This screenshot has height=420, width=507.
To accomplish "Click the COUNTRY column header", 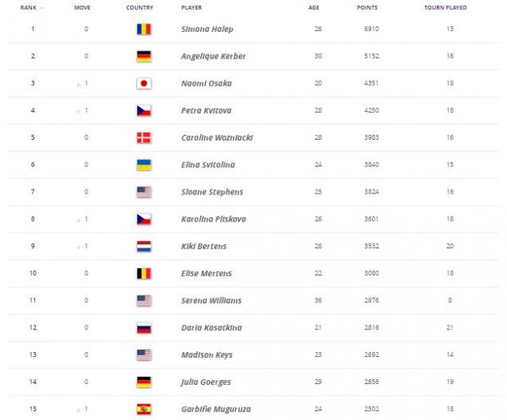I will pyautogui.click(x=139, y=7).
